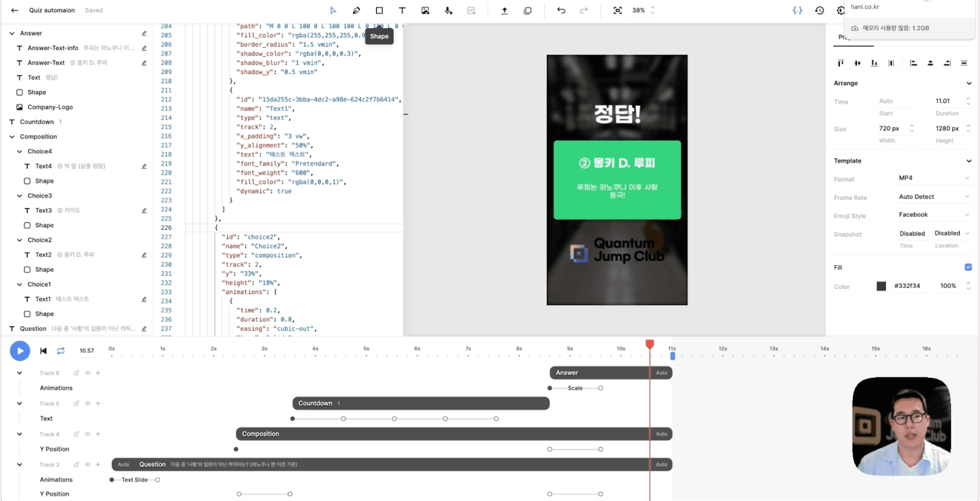Select the Text3 layer
Viewport: 980px width, 501px height.
coord(43,211)
